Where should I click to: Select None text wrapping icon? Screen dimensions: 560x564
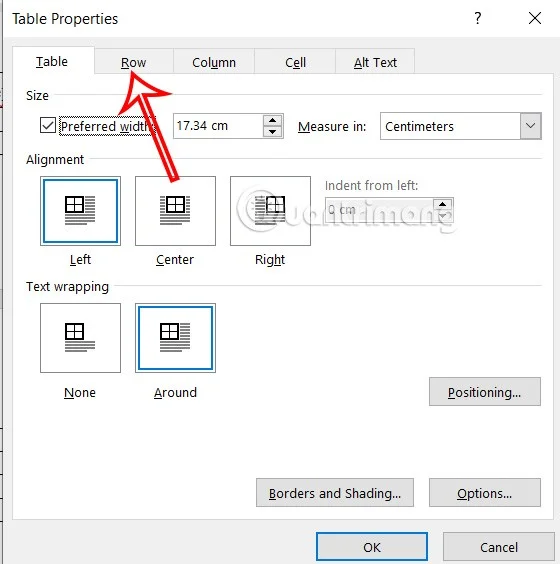80,338
